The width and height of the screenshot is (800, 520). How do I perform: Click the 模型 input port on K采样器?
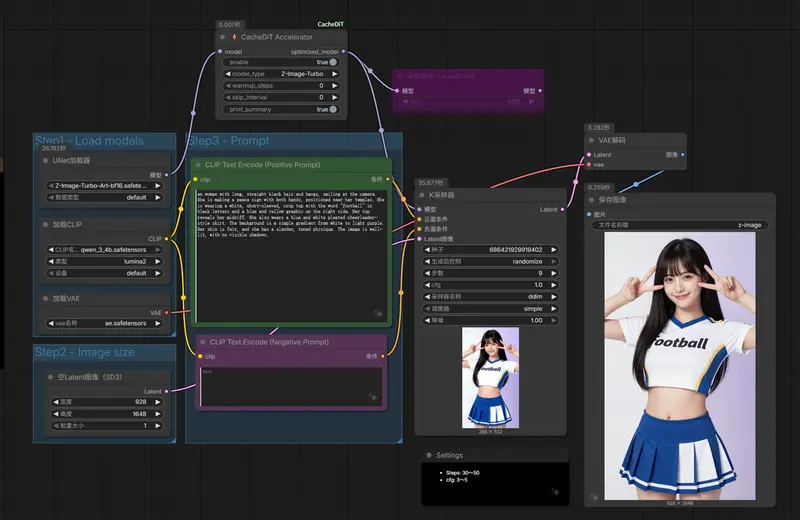419,209
